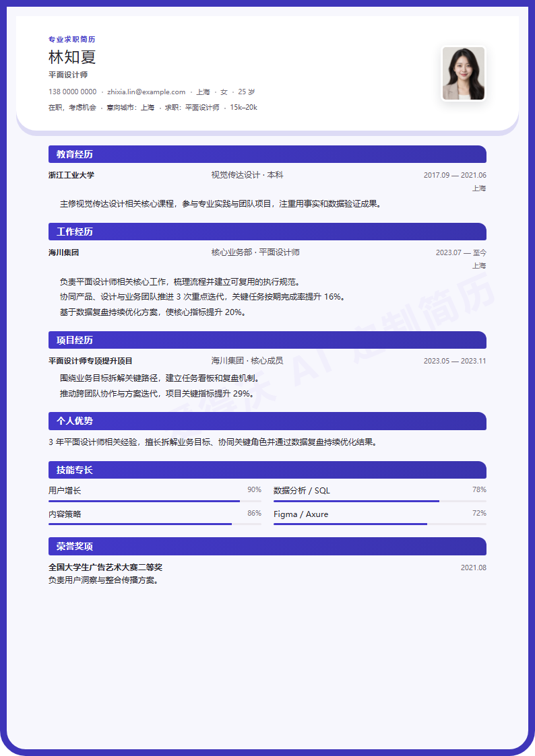Click the project title 平面设计师专项提升项目
This screenshot has width=535, height=756.
pos(90,361)
